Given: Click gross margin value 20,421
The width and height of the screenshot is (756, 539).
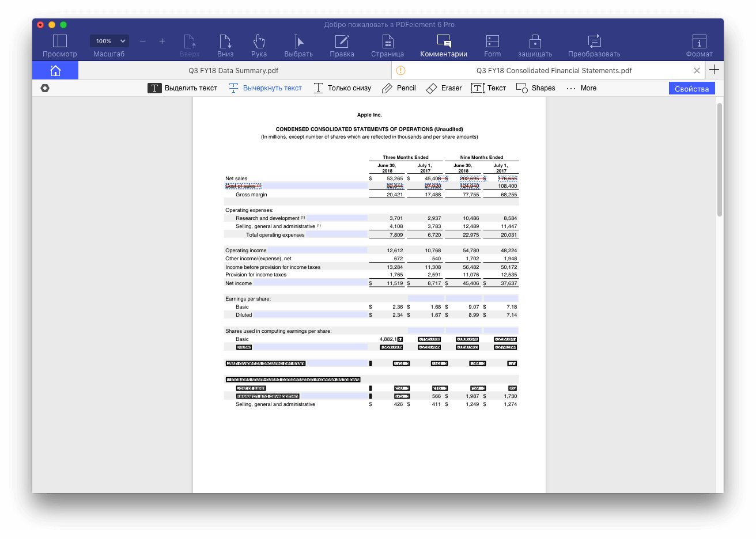Looking at the screenshot, I should click(x=395, y=195).
